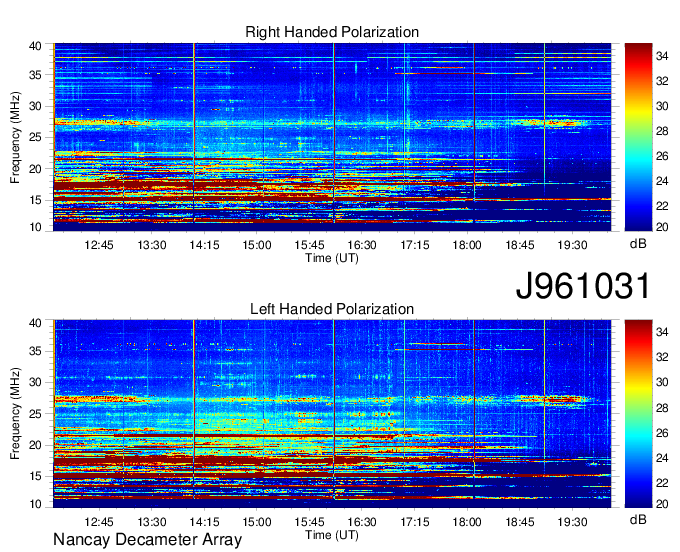
Task: Click the 18:45 time tick of Left Handed plot
Action: tap(520, 522)
